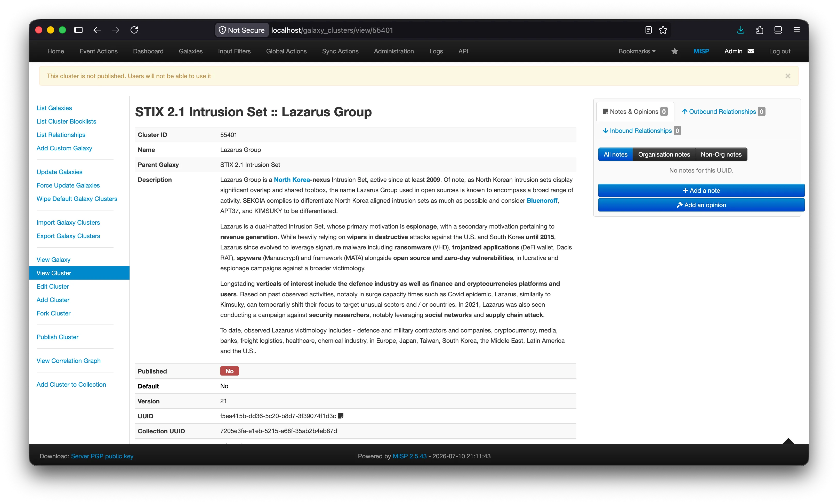Click Wipe Default Galaxy Clusters

(x=77, y=199)
